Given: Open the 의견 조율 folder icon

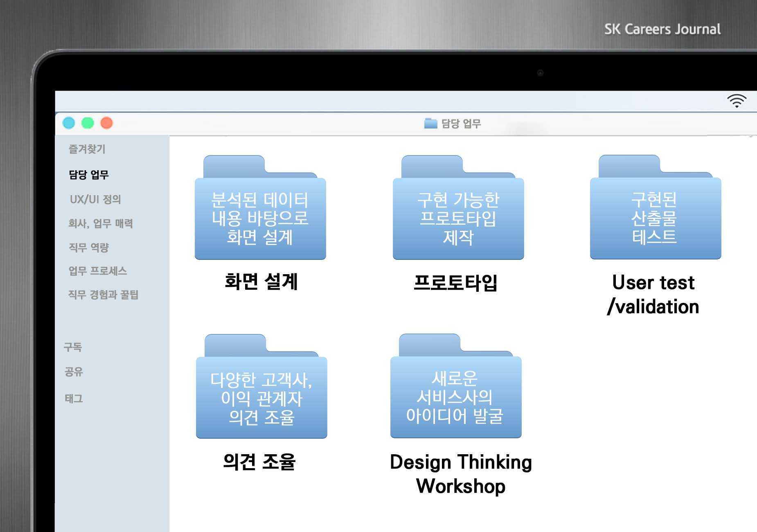Looking at the screenshot, I should click(261, 386).
